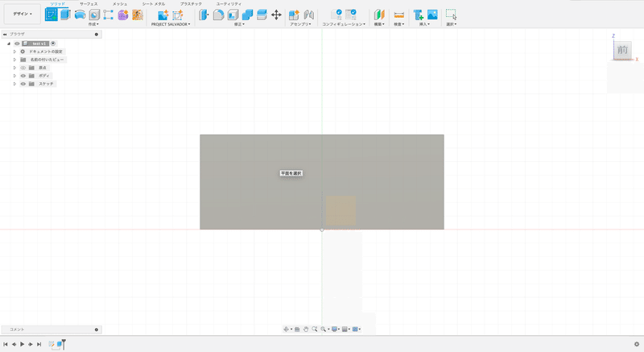Open the デザイン workspace dropdown

coord(23,14)
